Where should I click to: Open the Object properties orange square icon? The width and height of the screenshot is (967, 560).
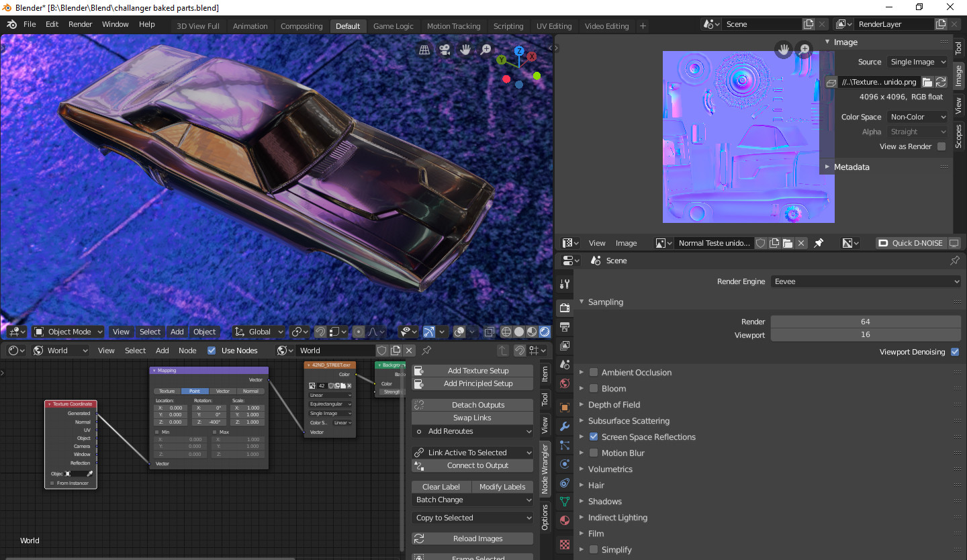[x=565, y=408]
